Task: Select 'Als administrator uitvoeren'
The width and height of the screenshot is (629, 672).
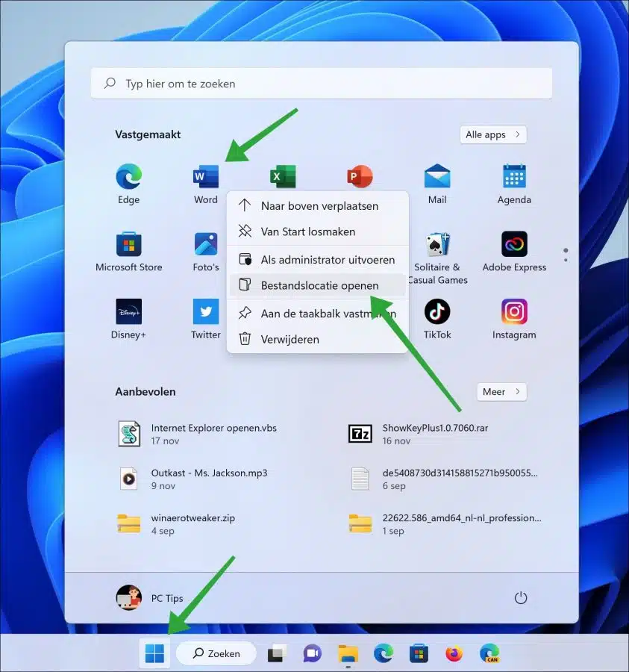Action: click(317, 260)
